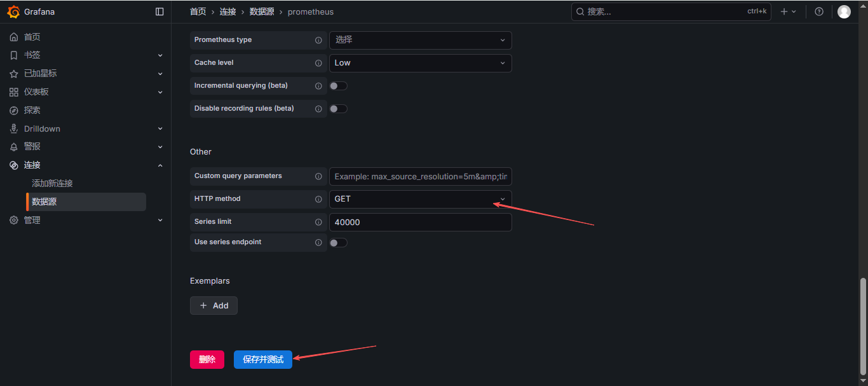Open 首页 in the sidebar
Screen dimensions: 868x386
point(32,37)
